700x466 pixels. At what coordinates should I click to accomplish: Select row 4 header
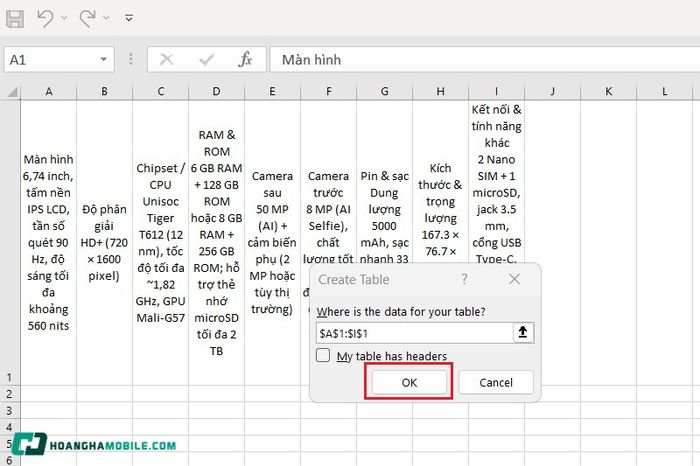10,427
